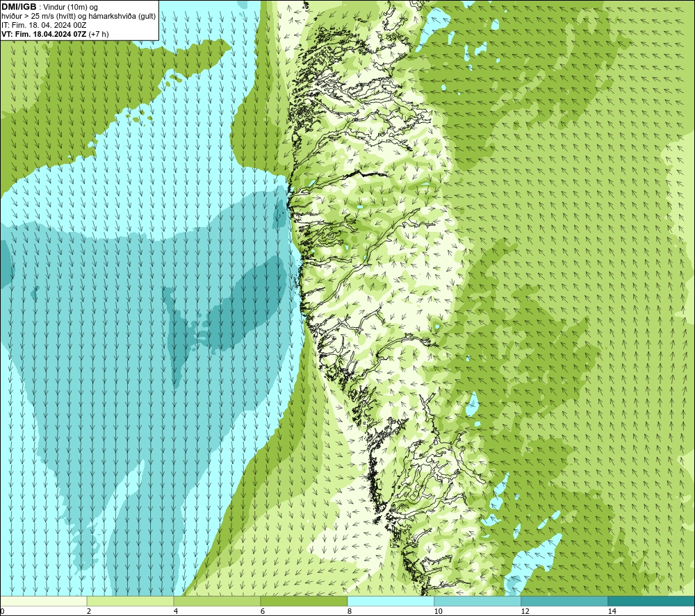Screen dimensions: 695x616
Task: Click the scale label '6'
Action: [x=263, y=611]
